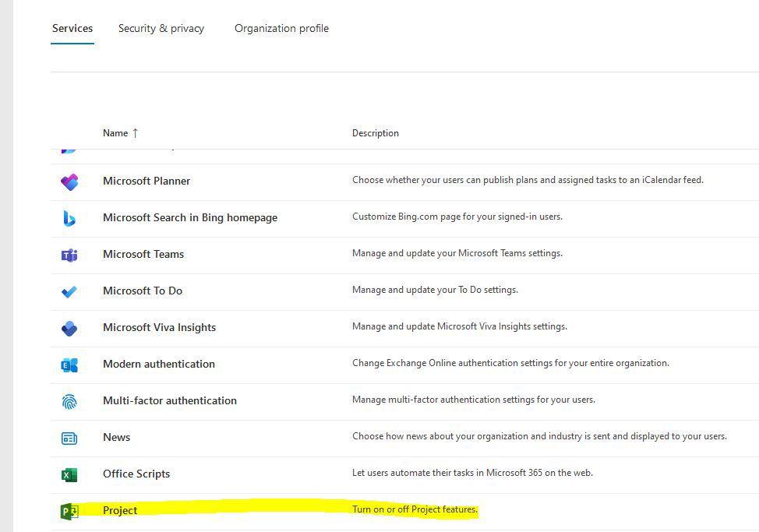Click the Microsoft Planner icon
Viewport: 759px width, 532px height.
[69, 181]
